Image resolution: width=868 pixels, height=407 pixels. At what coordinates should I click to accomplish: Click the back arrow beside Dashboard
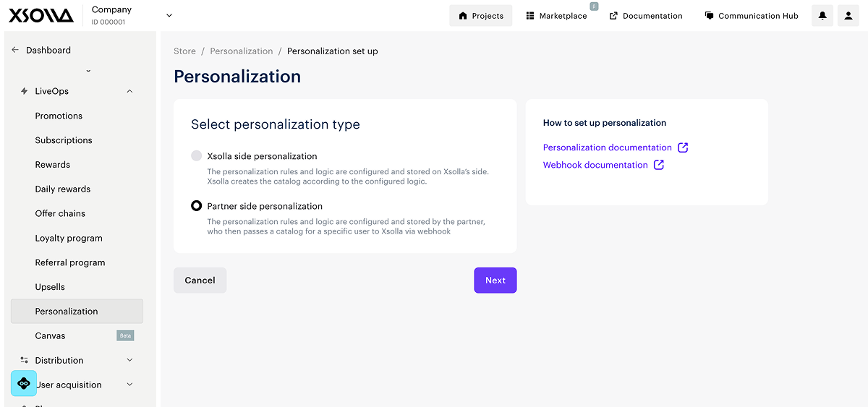[x=15, y=50]
